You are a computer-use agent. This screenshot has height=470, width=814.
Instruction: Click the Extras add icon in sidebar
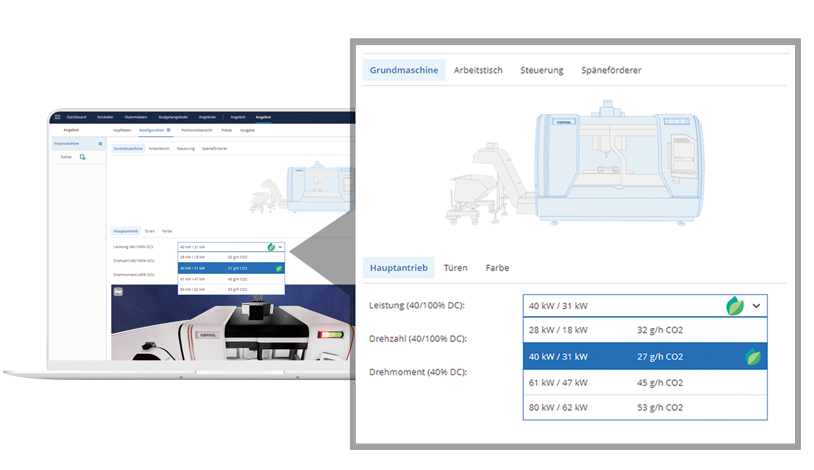[x=83, y=157]
